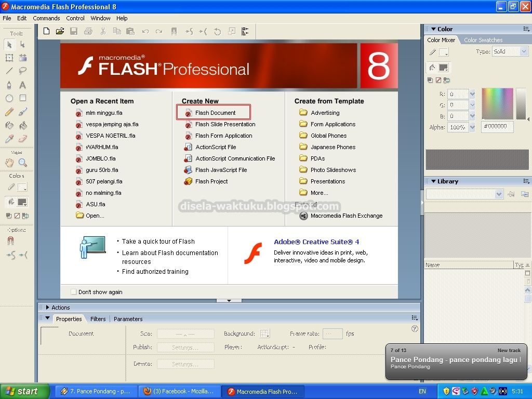This screenshot has height=399, width=532.
Task: Click ActionScript File under Create New
Action: tap(215, 147)
